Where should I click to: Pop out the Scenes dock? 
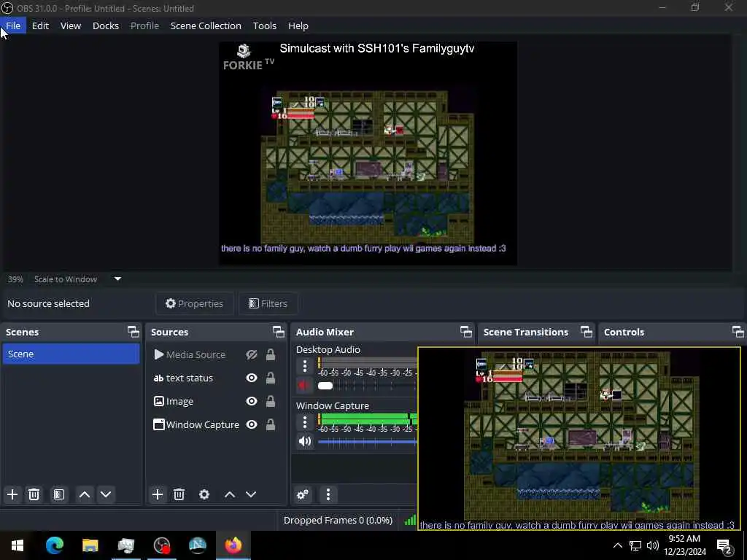coord(133,332)
